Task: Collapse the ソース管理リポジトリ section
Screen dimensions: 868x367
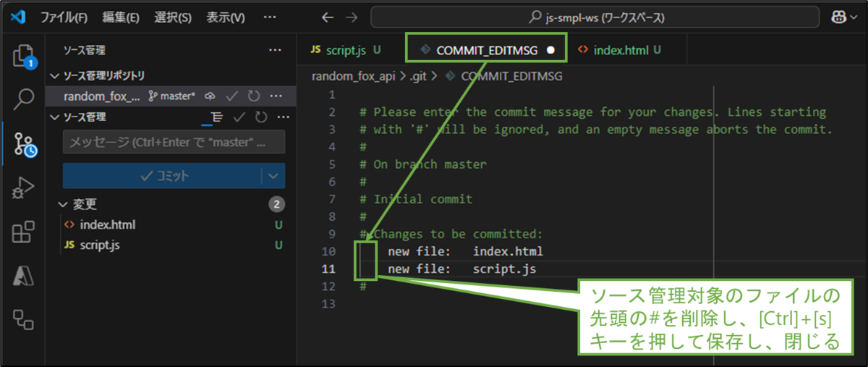Action: click(54, 75)
